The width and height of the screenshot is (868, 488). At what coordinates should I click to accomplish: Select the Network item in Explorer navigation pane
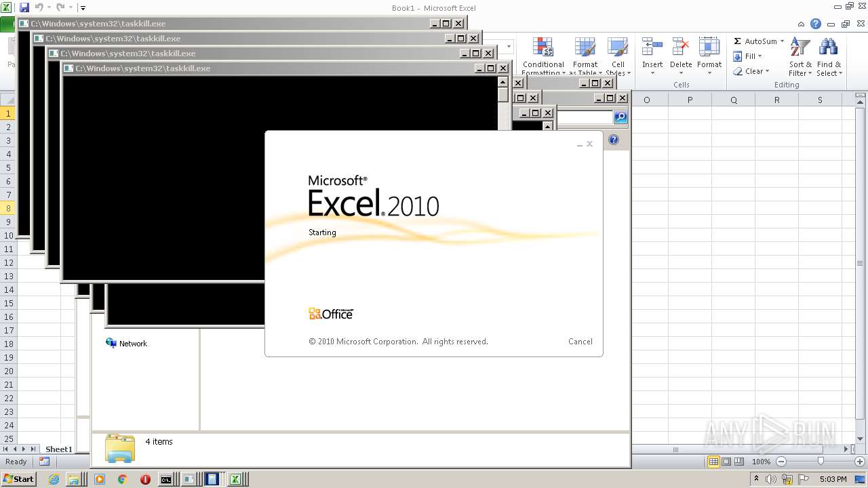click(x=127, y=344)
